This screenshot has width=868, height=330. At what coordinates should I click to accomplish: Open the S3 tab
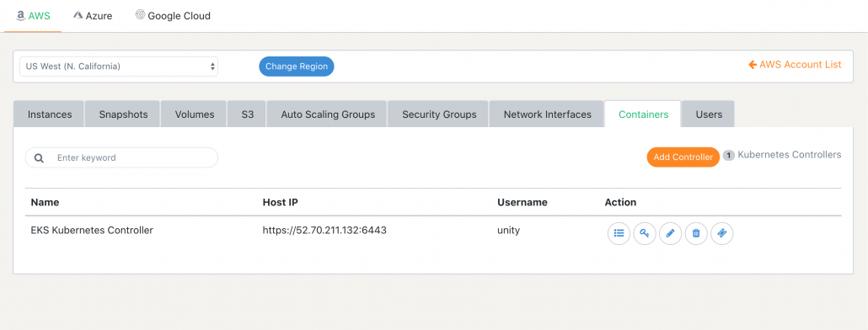tap(248, 114)
